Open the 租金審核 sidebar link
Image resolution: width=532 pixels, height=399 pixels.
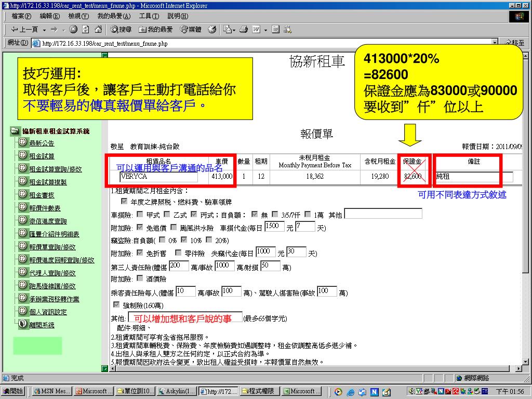[x=42, y=195]
